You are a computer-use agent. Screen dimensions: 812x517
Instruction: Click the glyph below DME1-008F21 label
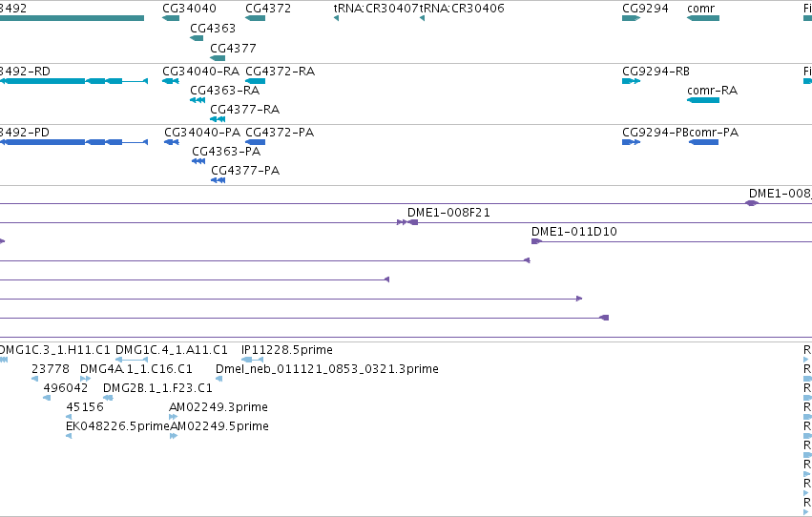pos(407,222)
